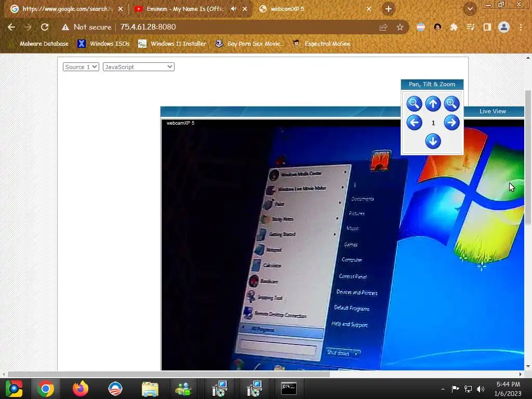Open Firefox from the taskbar
The image size is (532, 399).
coord(81,389)
